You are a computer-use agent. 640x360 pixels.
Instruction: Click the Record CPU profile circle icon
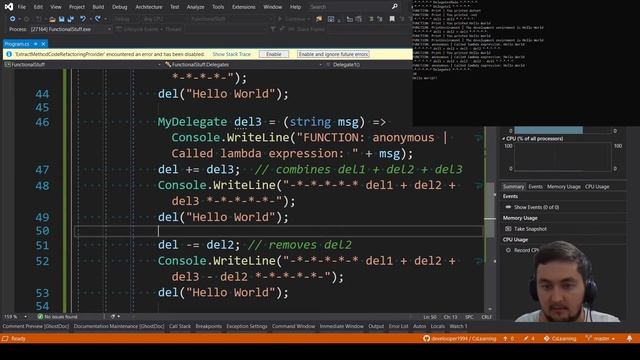tap(508, 250)
